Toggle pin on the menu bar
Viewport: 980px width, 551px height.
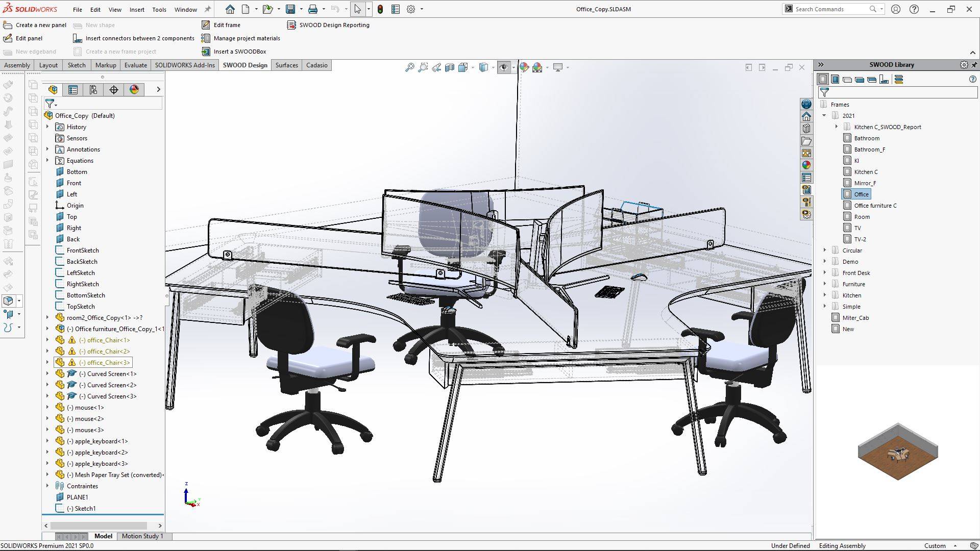click(x=207, y=9)
